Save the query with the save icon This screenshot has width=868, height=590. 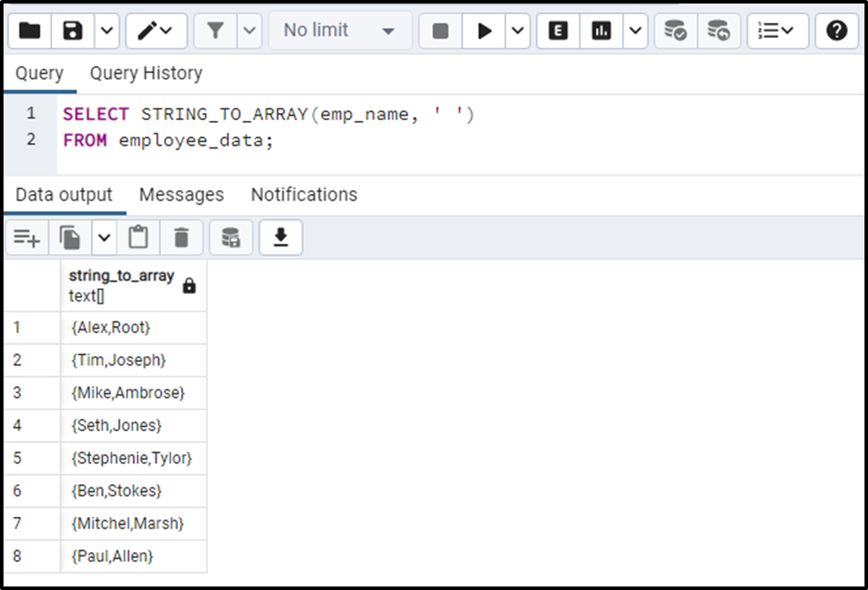coord(72,30)
